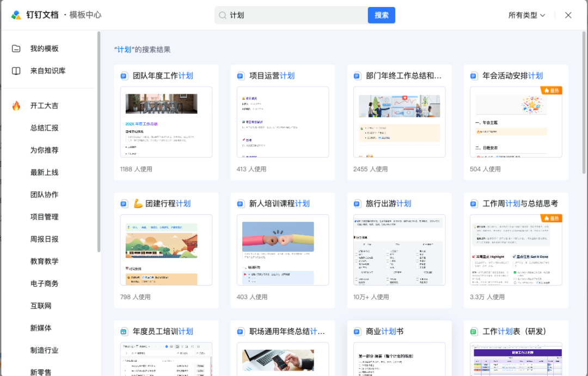This screenshot has width=588, height=376.
Task: Open the 新人培训课程计划 thumbnail preview
Action: (283, 250)
